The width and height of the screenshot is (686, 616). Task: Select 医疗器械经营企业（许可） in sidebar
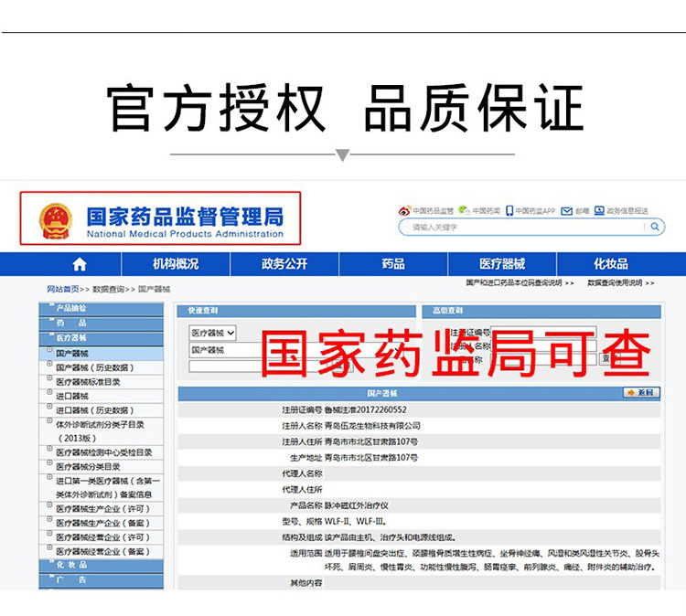[102, 537]
